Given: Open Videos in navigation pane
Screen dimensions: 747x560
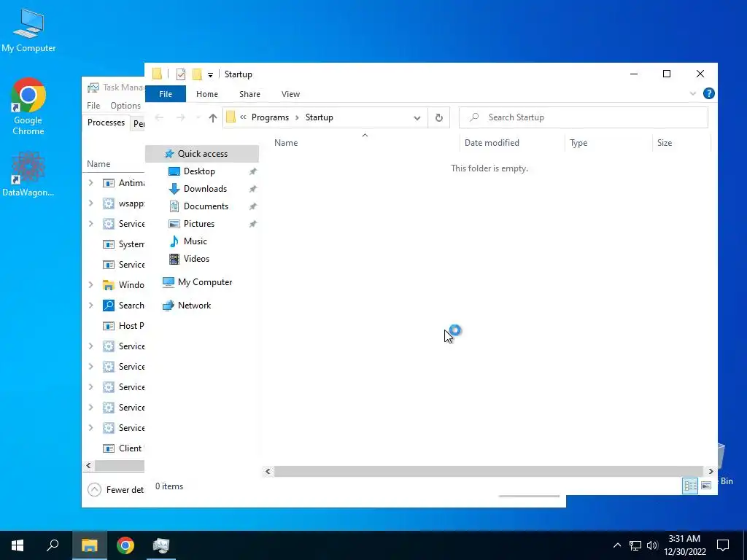Looking at the screenshot, I should coord(196,259).
